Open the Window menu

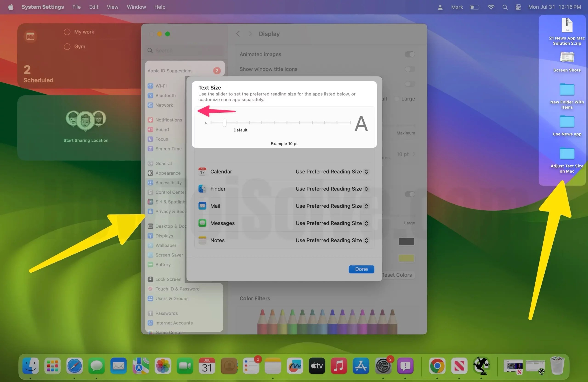(x=136, y=7)
